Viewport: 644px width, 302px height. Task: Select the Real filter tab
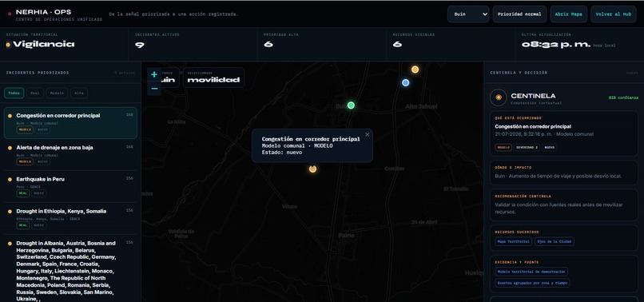(35, 93)
